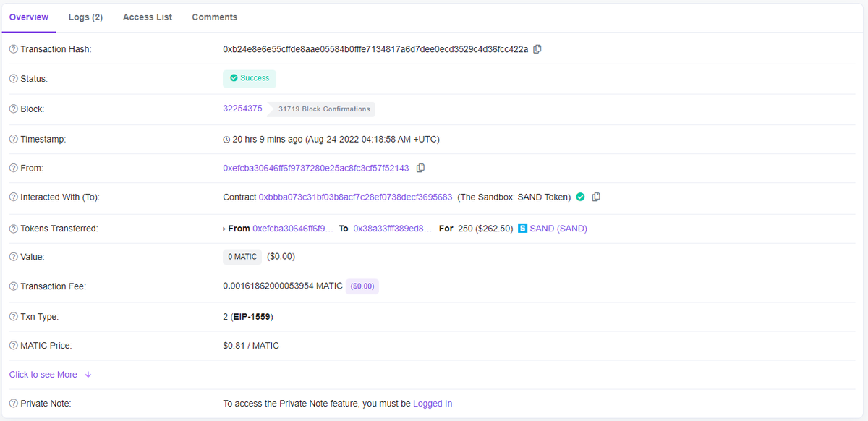Viewport: 868px width, 421px height.
Task: Copy the transaction hash to clipboard
Action: [x=537, y=49]
